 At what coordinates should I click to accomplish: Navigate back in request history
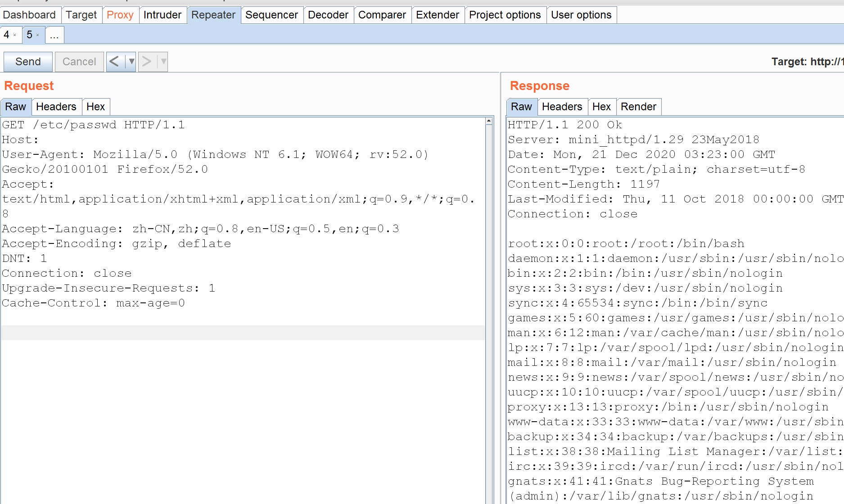[113, 62]
